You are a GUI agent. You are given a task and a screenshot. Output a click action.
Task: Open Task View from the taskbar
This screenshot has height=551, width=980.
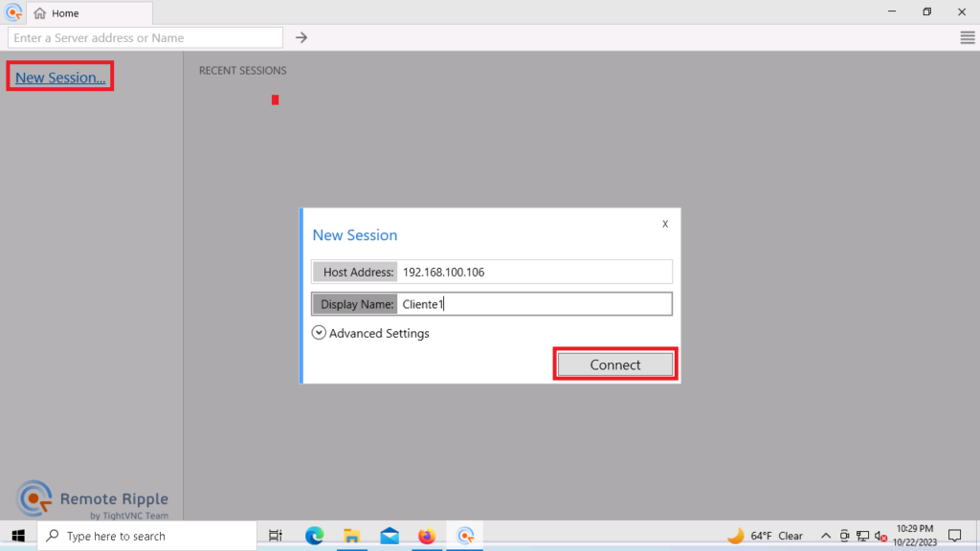point(275,536)
